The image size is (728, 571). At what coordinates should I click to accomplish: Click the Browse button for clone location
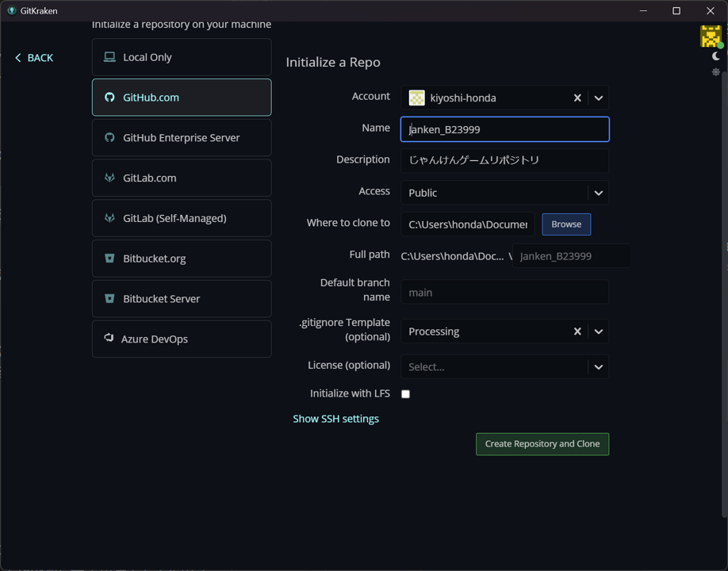point(566,224)
